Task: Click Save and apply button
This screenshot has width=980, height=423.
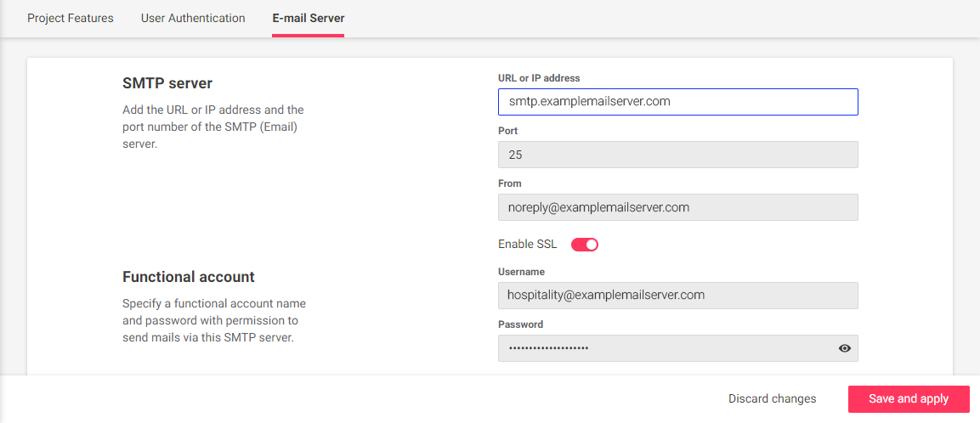Action: (x=909, y=399)
